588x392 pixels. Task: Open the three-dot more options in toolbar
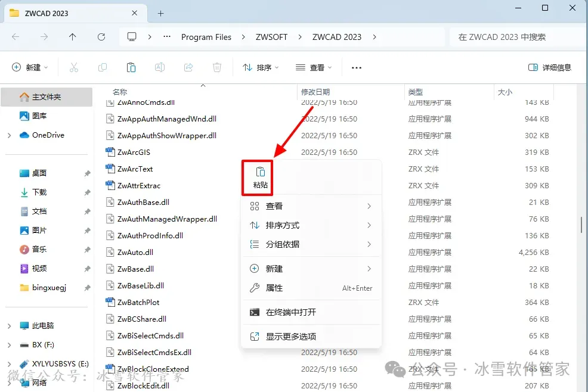pos(356,68)
